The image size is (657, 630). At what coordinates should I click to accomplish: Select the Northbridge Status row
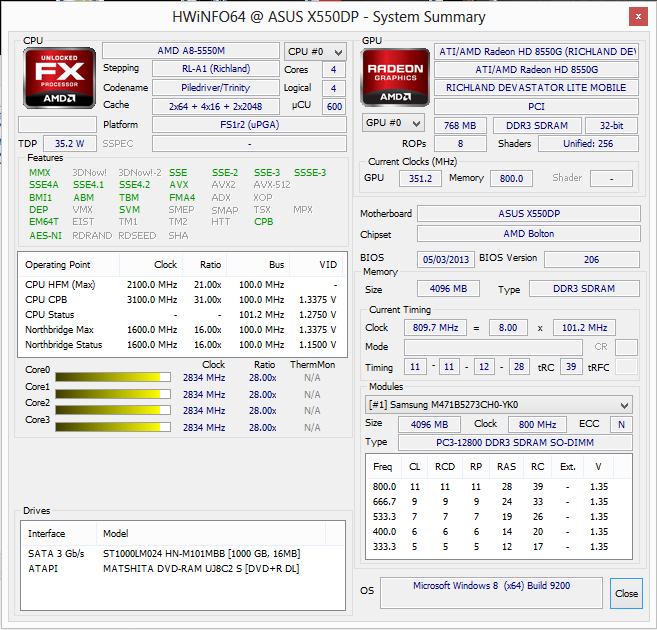point(181,345)
